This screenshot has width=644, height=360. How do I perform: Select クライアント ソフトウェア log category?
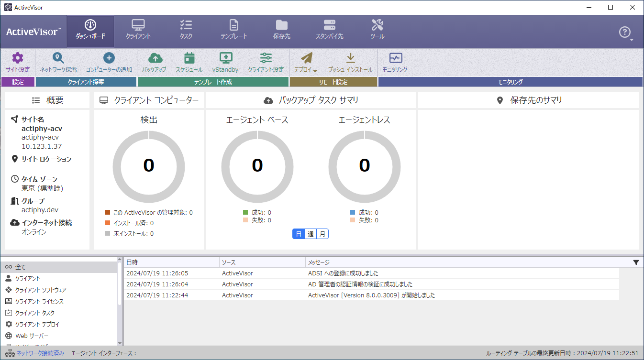(59, 290)
